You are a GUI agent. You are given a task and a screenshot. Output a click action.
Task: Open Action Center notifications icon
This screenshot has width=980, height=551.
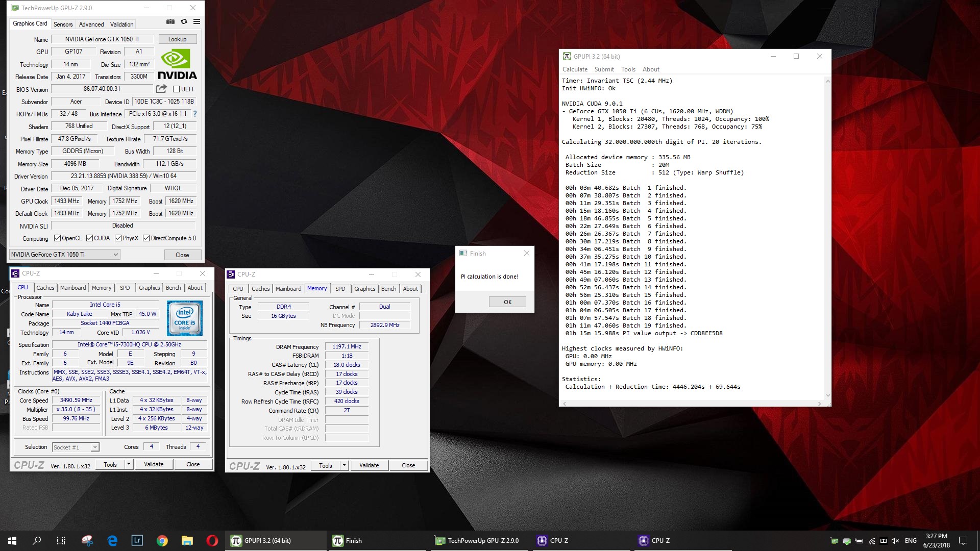click(963, 541)
